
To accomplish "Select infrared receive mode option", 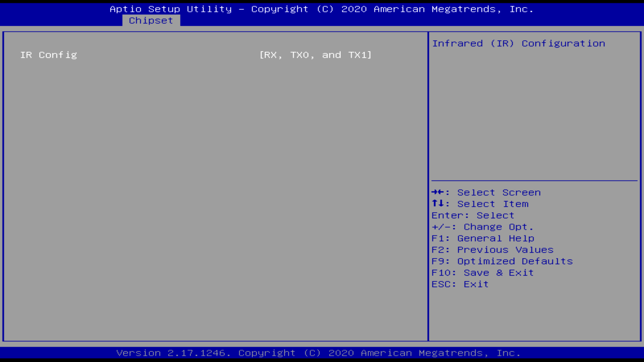I will (x=315, y=55).
